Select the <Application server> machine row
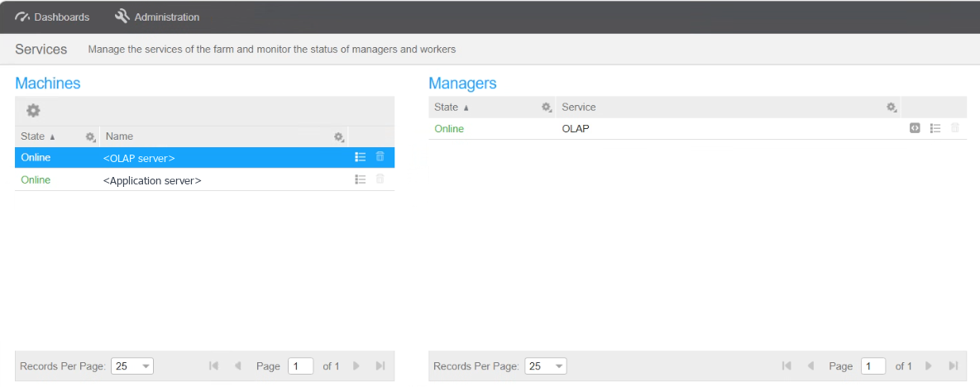Image resolution: width=980 pixels, height=387 pixels. [204, 180]
